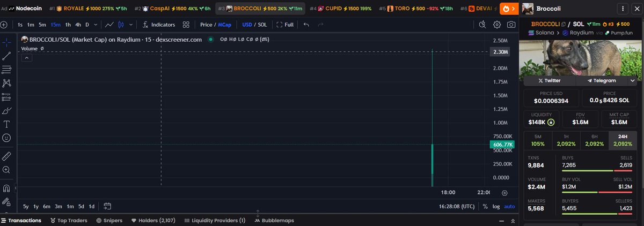Select candlestick chart style
Image resolution: width=644 pixels, height=226 pixels.
[120, 25]
